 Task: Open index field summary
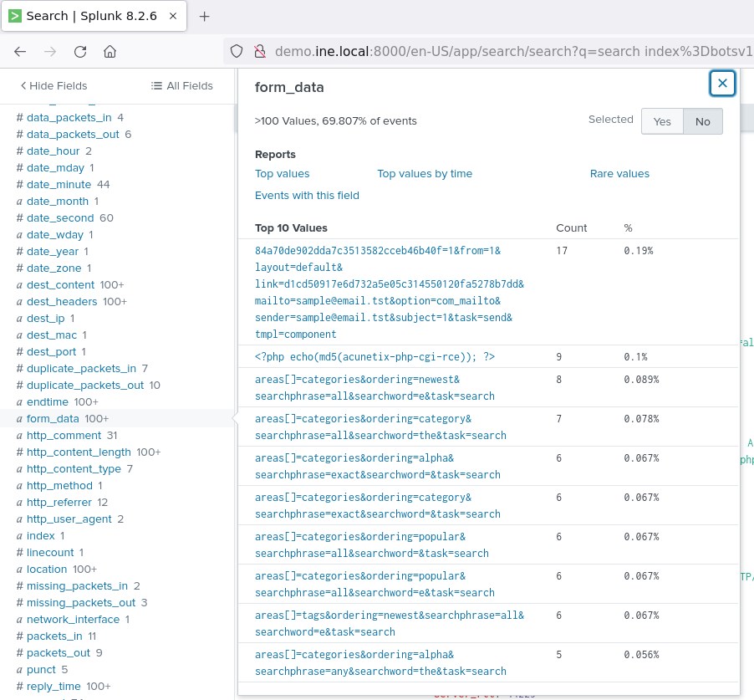pyautogui.click(x=40, y=535)
